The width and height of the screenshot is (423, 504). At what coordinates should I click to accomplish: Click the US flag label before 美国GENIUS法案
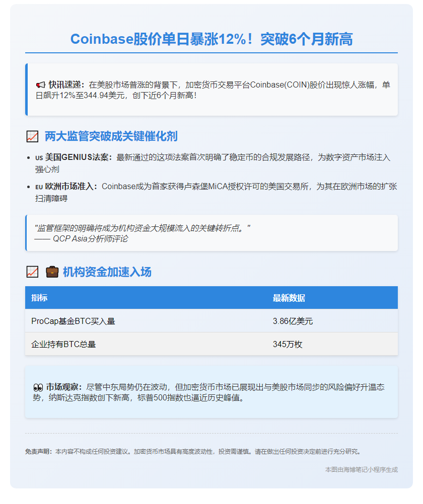pos(39,158)
